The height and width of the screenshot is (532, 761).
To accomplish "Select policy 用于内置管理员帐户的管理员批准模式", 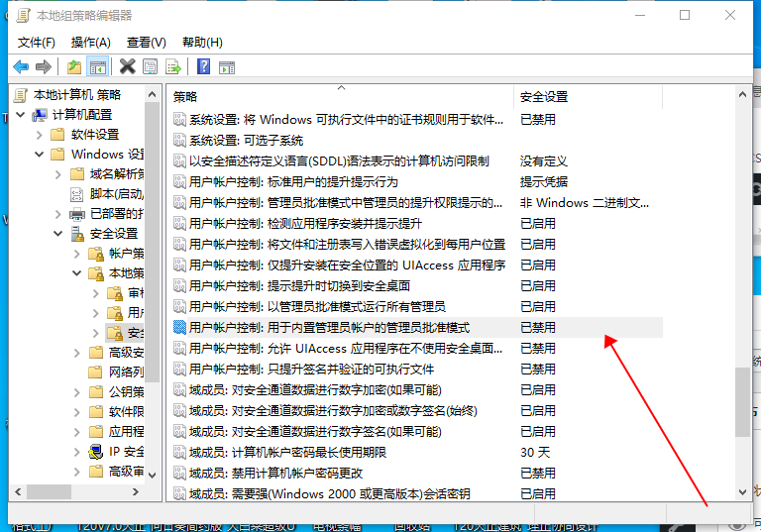I will (329, 327).
